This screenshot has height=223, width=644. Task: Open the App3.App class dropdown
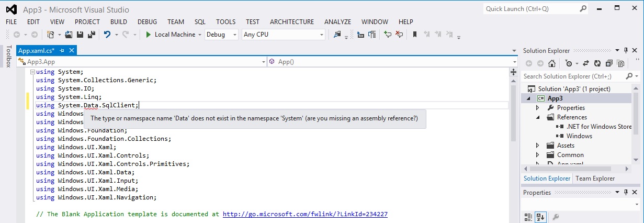(263, 62)
